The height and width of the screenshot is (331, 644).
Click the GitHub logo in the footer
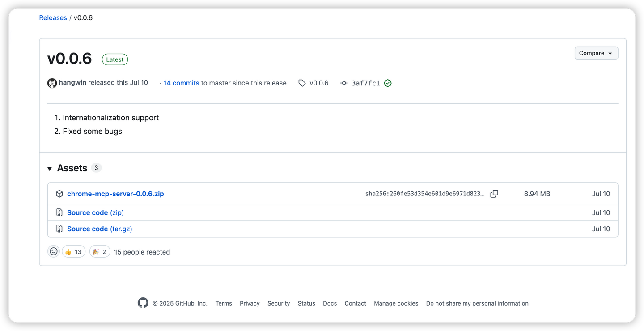pos(143,303)
